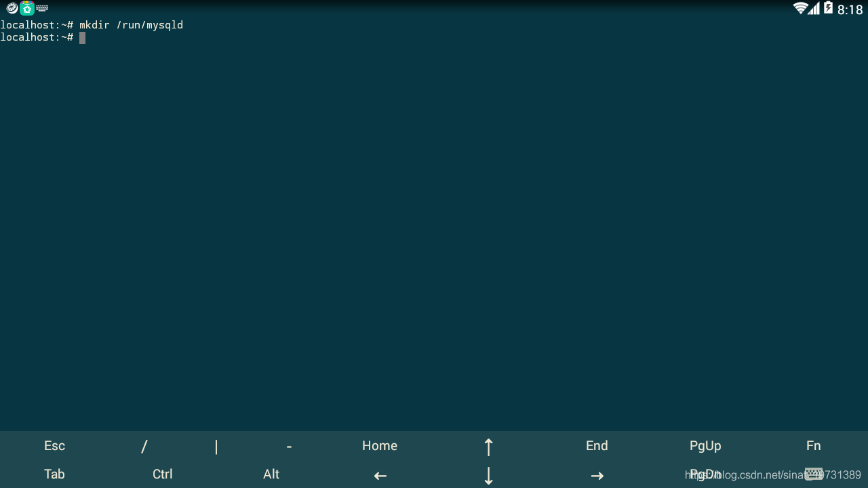Tap the pipe character key
This screenshot has width=868, height=488.
click(x=216, y=445)
